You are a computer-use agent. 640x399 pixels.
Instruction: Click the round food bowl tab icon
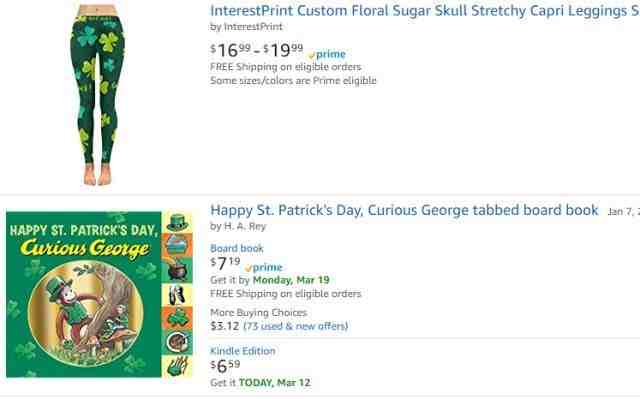point(178,342)
